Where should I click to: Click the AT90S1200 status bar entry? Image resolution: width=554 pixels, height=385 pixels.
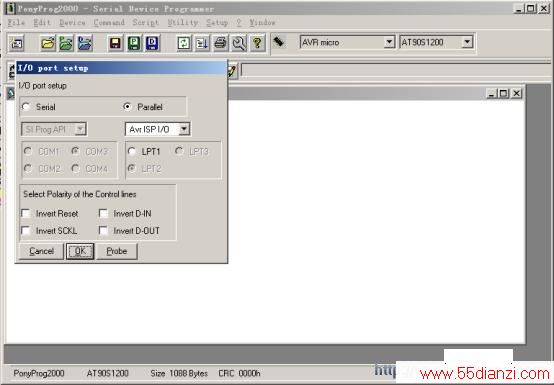107,373
